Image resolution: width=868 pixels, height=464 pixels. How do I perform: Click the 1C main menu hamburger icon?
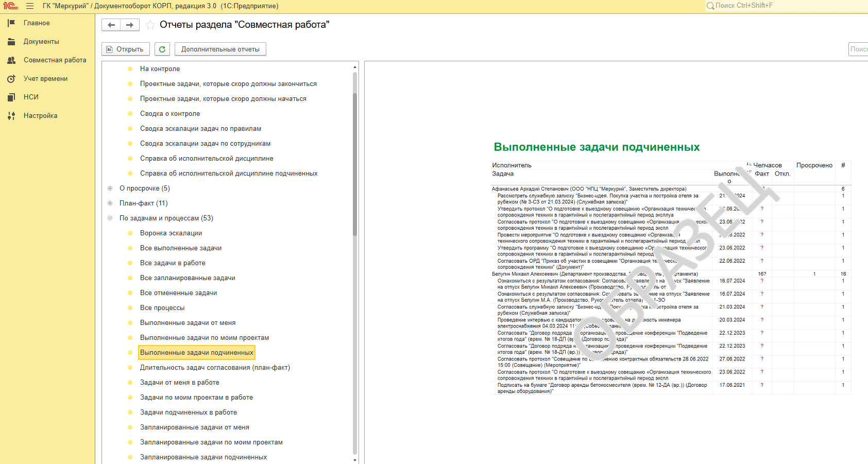30,6
